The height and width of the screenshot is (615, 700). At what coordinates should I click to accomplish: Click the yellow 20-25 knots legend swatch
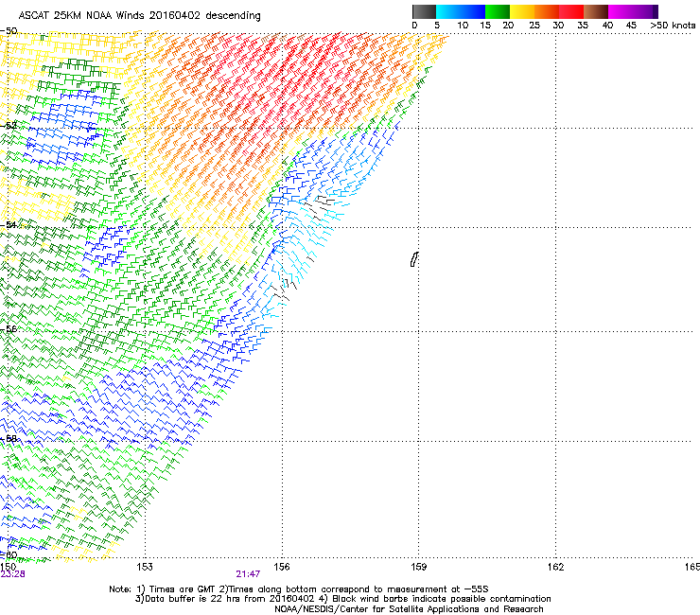(x=522, y=11)
